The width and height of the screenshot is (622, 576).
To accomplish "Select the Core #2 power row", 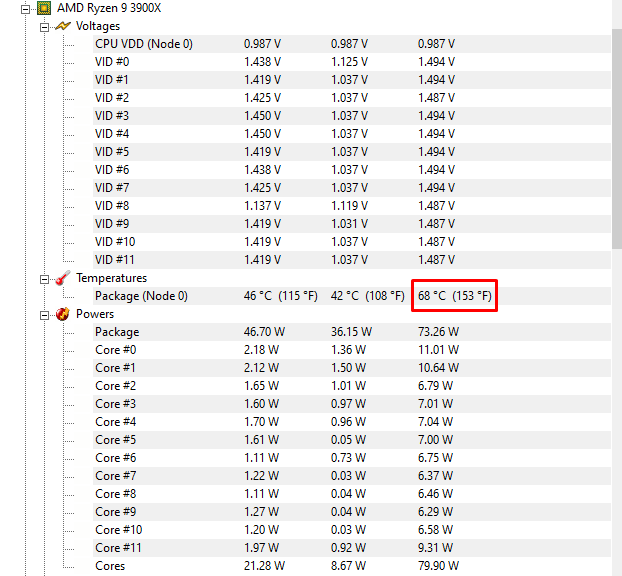I will [352, 386].
